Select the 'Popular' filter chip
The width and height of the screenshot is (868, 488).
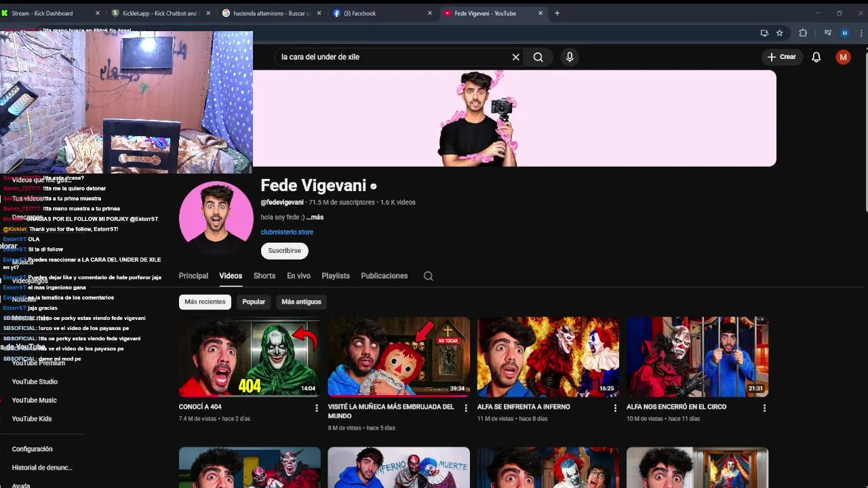coord(254,302)
